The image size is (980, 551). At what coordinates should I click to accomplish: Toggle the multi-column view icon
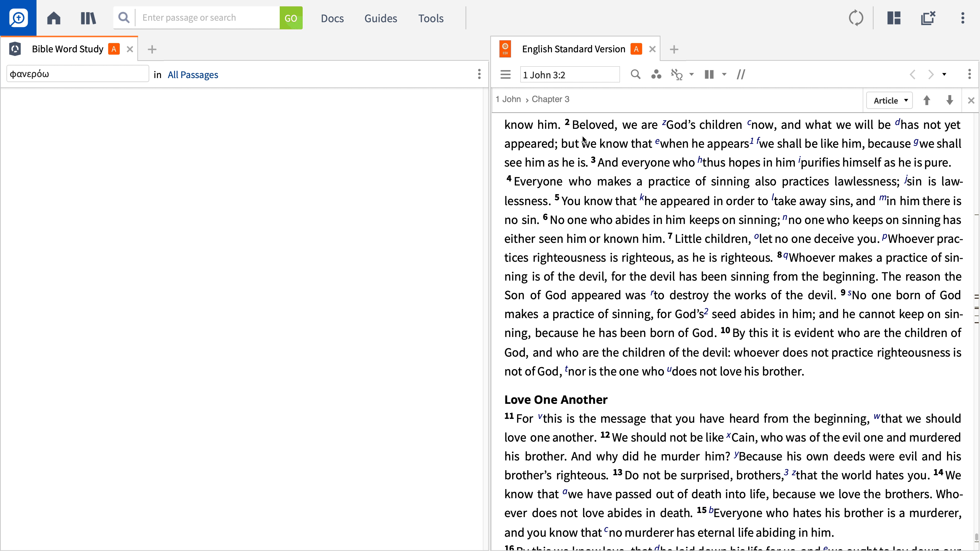coord(709,74)
